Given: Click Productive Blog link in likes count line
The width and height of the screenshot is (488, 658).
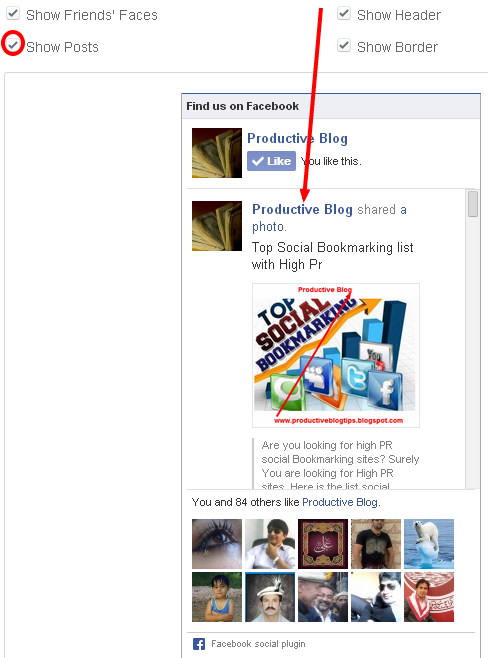Looking at the screenshot, I should click(x=340, y=502).
